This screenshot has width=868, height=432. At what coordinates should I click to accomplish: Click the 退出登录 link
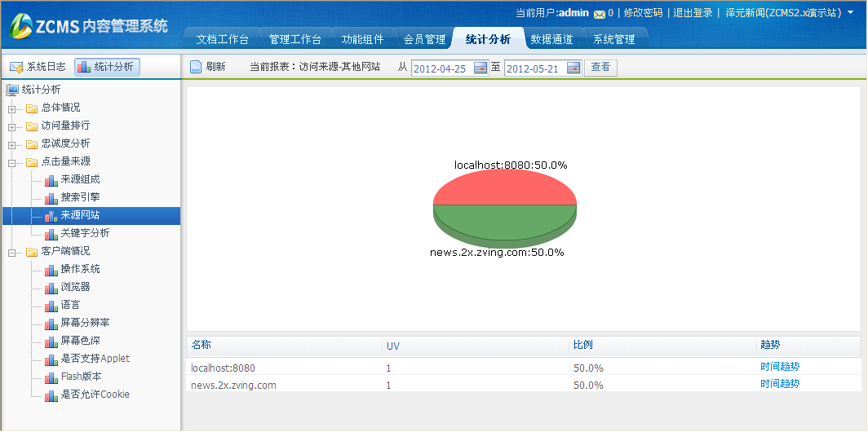(x=693, y=13)
